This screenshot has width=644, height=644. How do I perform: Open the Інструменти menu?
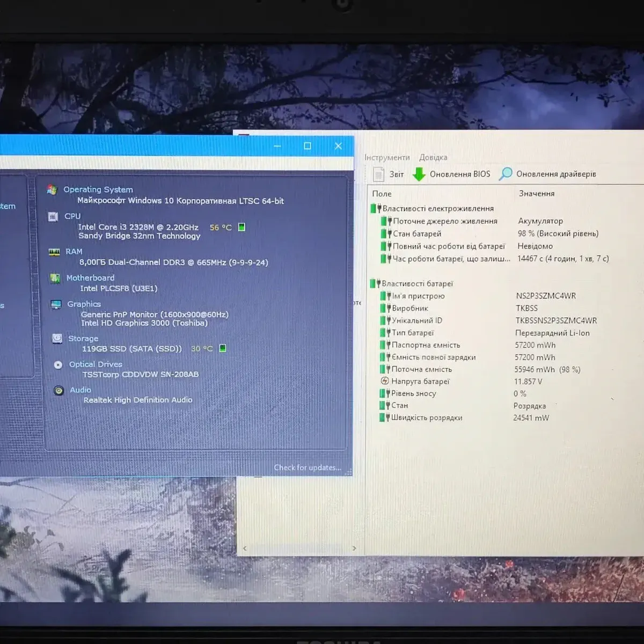(x=387, y=157)
